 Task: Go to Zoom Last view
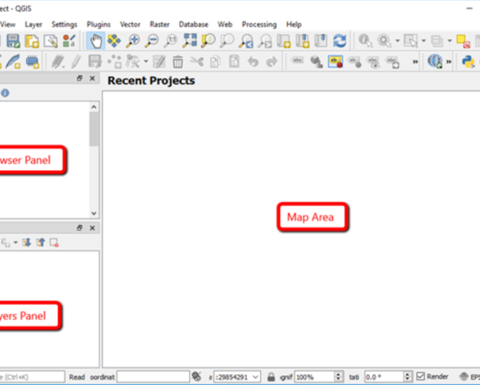pos(246,41)
